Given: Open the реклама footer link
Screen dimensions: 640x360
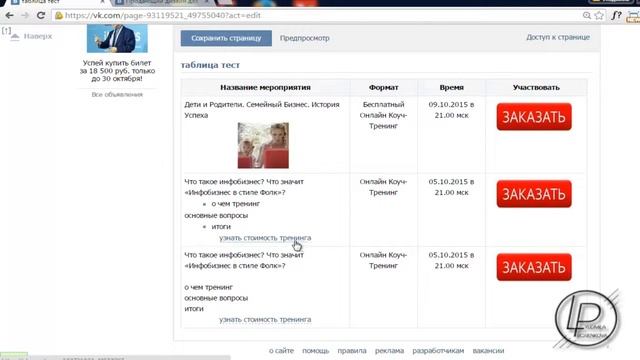Looking at the screenshot, I should pyautogui.click(x=389, y=351).
